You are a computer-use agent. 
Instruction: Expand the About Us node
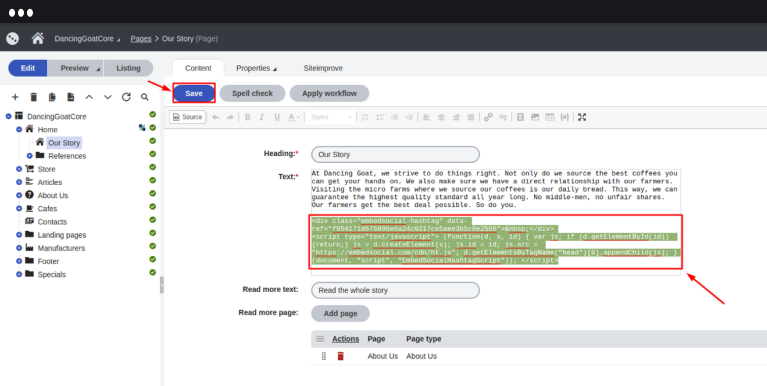point(19,196)
